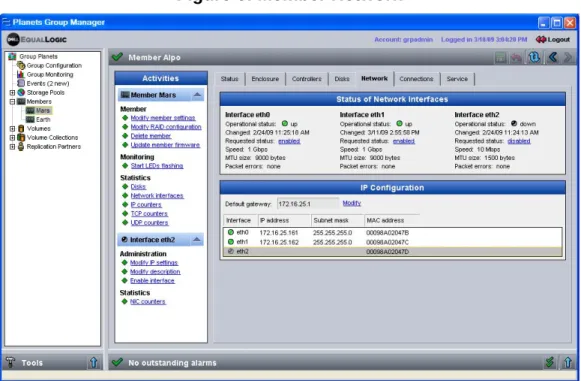Expand the Volume Collections tree node
Screen dimensions: 581x381
coord(12,138)
